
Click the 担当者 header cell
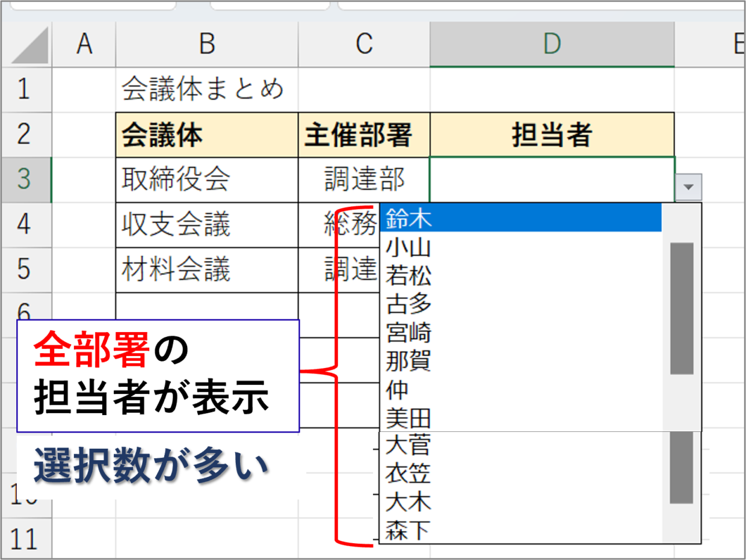552,135
